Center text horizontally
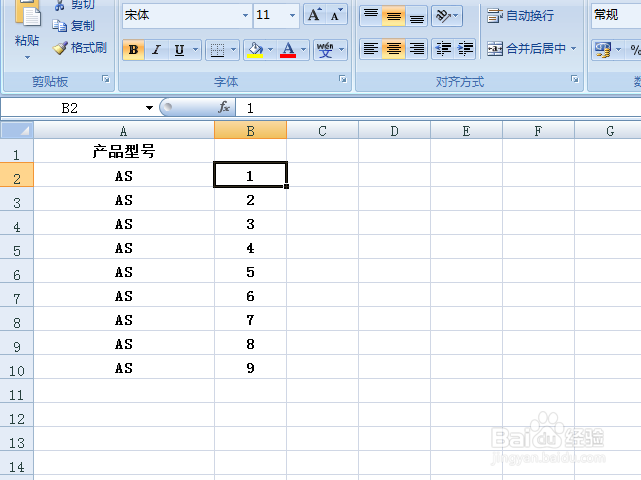Screen dimensions: 641x480 [x=393, y=49]
